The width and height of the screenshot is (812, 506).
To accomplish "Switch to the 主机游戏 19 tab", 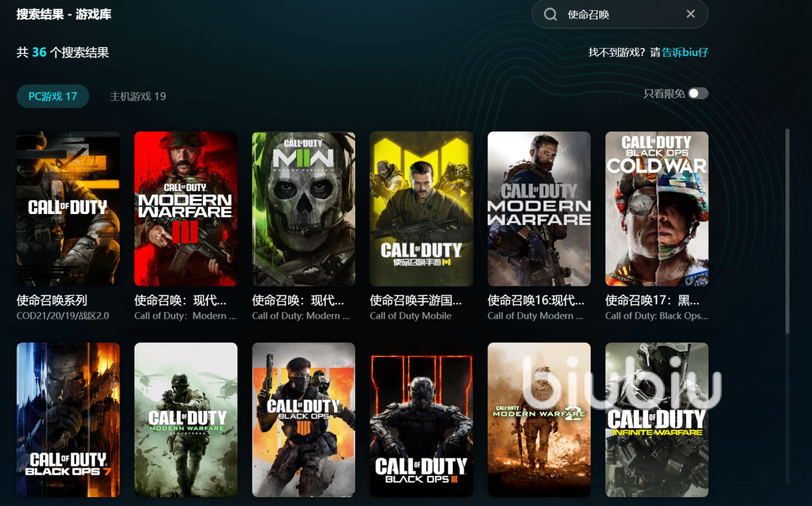I will (138, 96).
